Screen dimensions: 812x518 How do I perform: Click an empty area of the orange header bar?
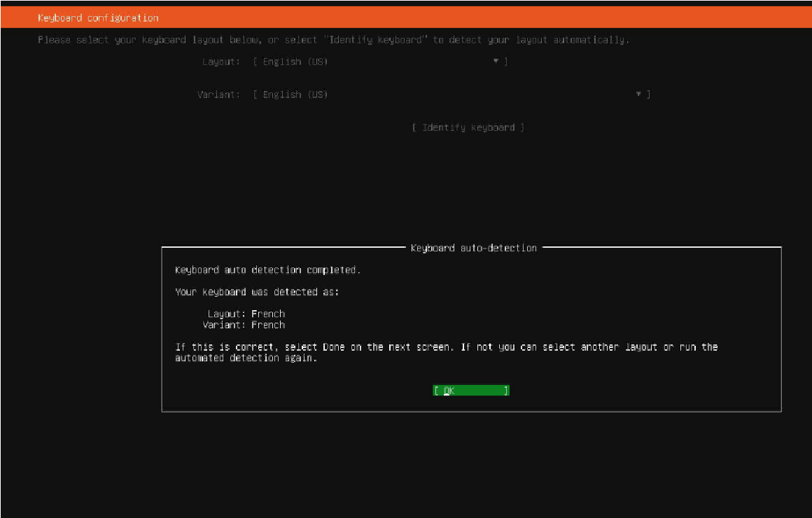(x=490, y=17)
